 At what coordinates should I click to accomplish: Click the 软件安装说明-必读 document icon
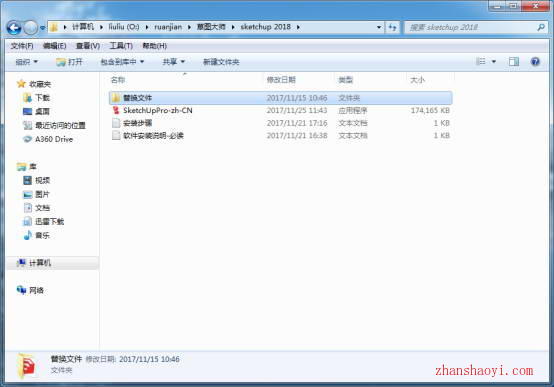116,135
